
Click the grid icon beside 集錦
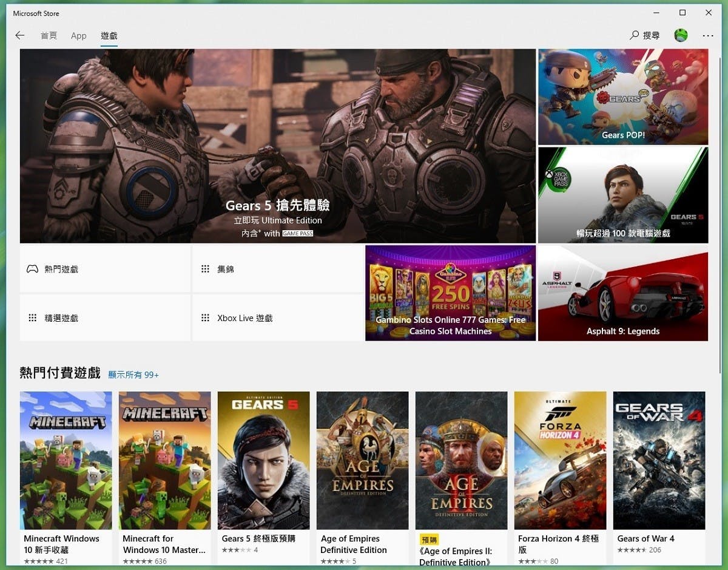[x=205, y=269]
